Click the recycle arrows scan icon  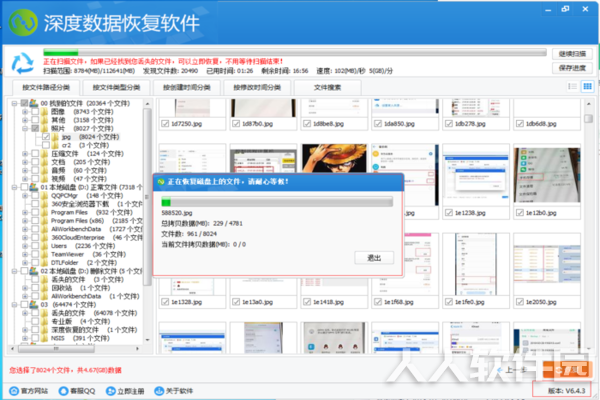pyautogui.click(x=23, y=62)
